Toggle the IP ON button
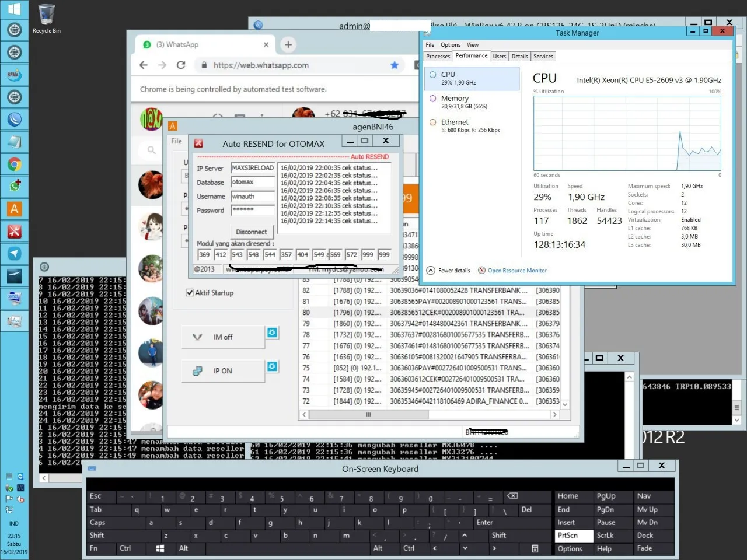Image resolution: width=747 pixels, height=560 pixels. point(222,371)
